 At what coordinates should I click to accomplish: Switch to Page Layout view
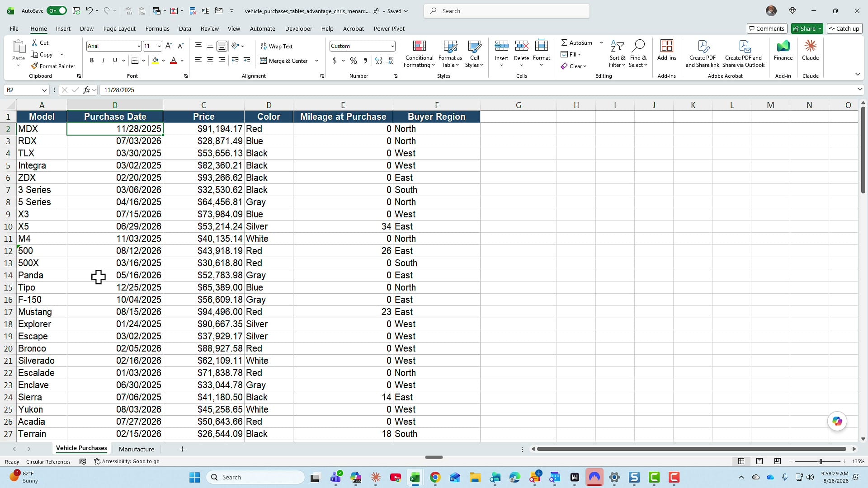click(x=759, y=461)
